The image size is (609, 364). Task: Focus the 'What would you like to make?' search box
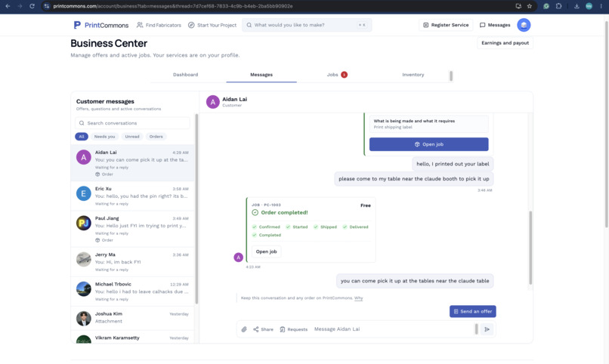pos(307,25)
